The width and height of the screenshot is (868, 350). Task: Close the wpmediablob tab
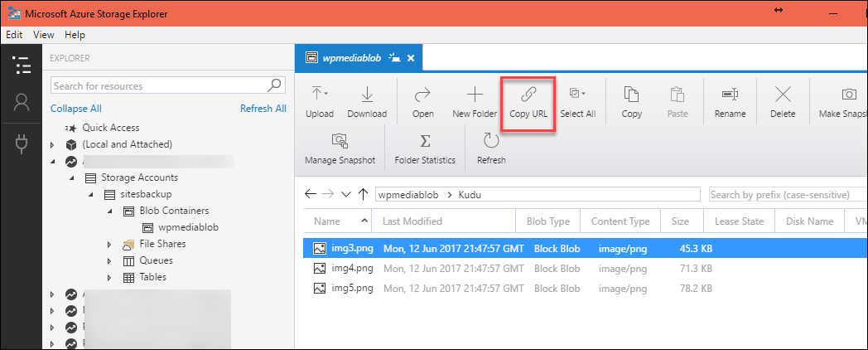tap(411, 58)
